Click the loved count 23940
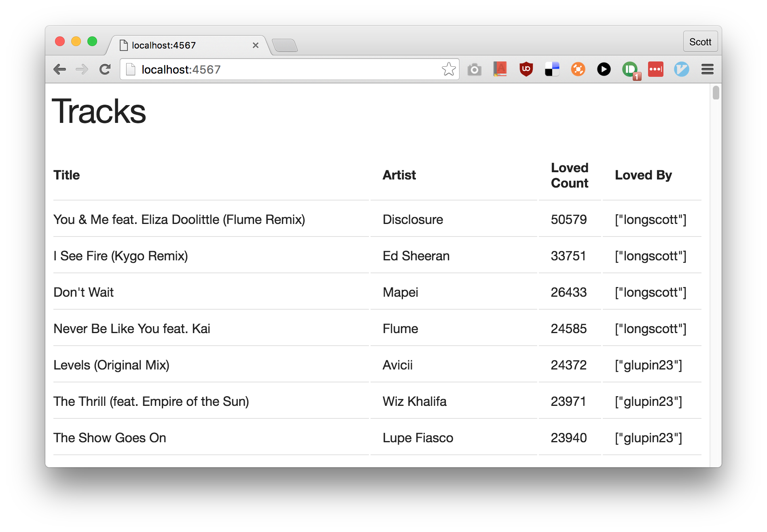Screen dimensions: 767x532 tap(569, 438)
